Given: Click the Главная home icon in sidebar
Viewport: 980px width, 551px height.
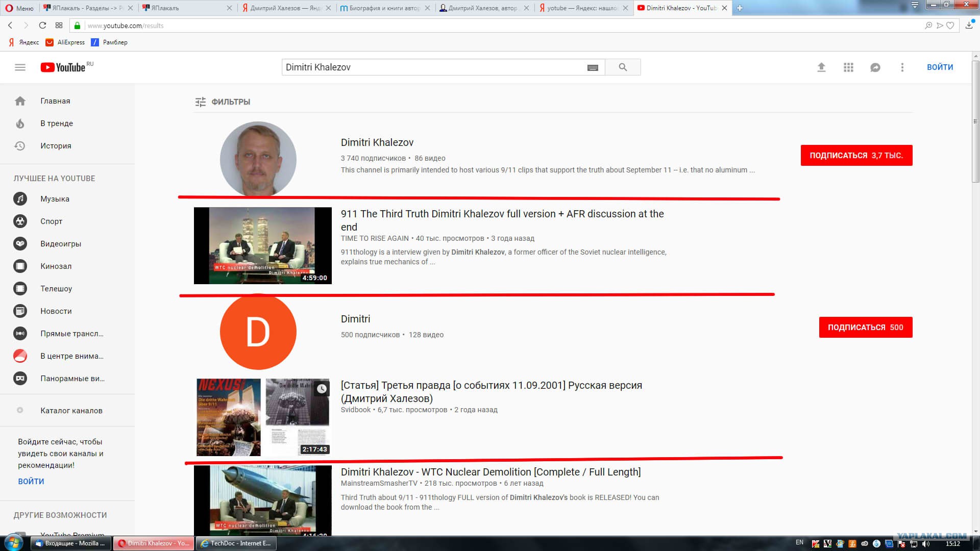Looking at the screenshot, I should (20, 101).
